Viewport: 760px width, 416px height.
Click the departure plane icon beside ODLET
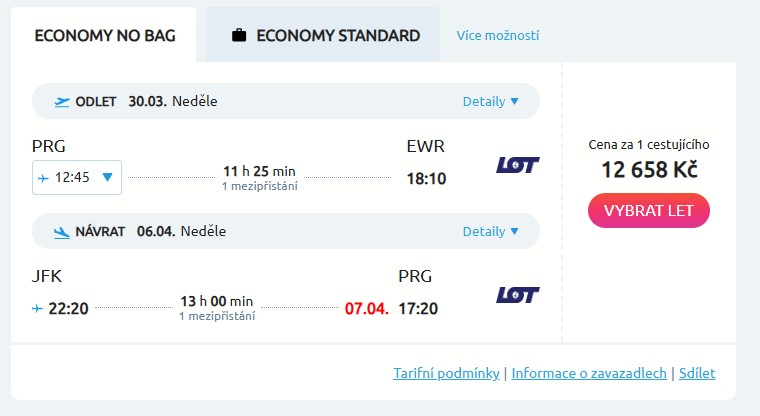point(62,101)
